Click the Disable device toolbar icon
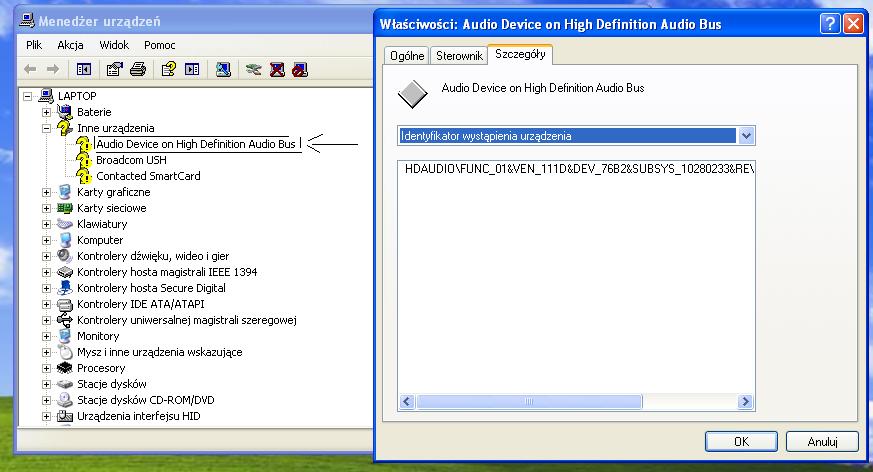This screenshot has width=873, height=472. tap(300, 69)
